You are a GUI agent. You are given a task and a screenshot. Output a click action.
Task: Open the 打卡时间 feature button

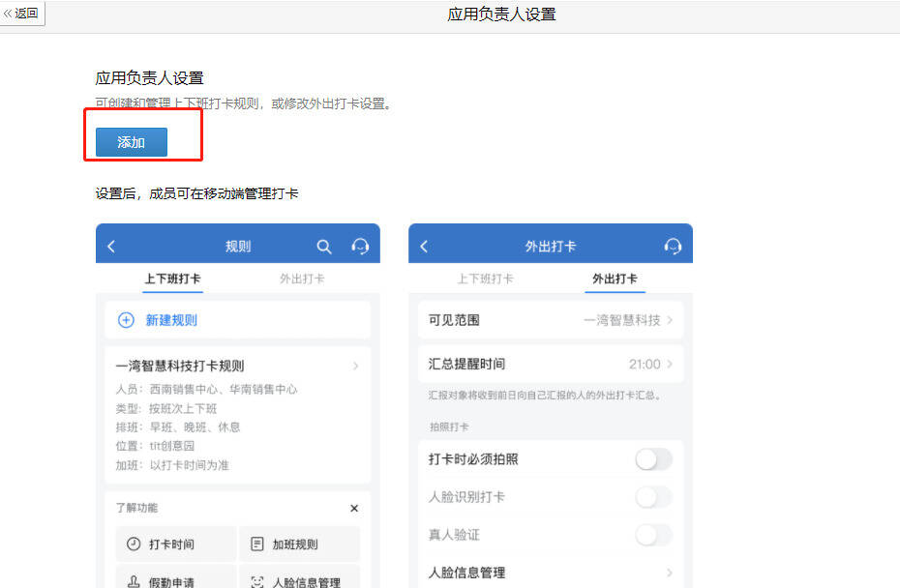pyautogui.click(x=176, y=544)
